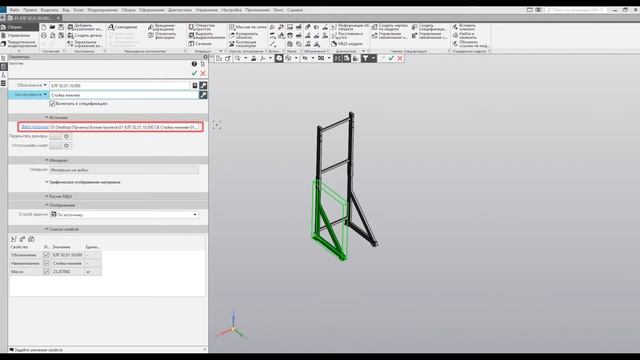
Task: Click the 'Создать деталь' tool
Action: coord(85,36)
